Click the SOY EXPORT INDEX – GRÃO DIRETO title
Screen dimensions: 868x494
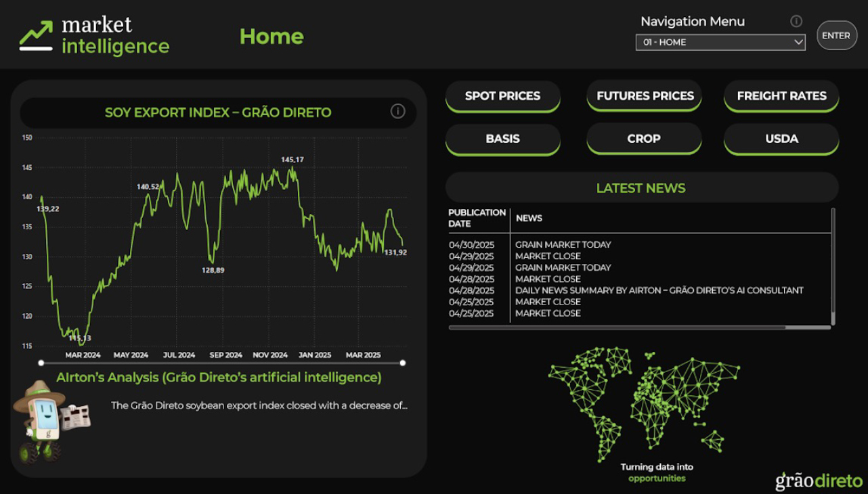pos(218,112)
